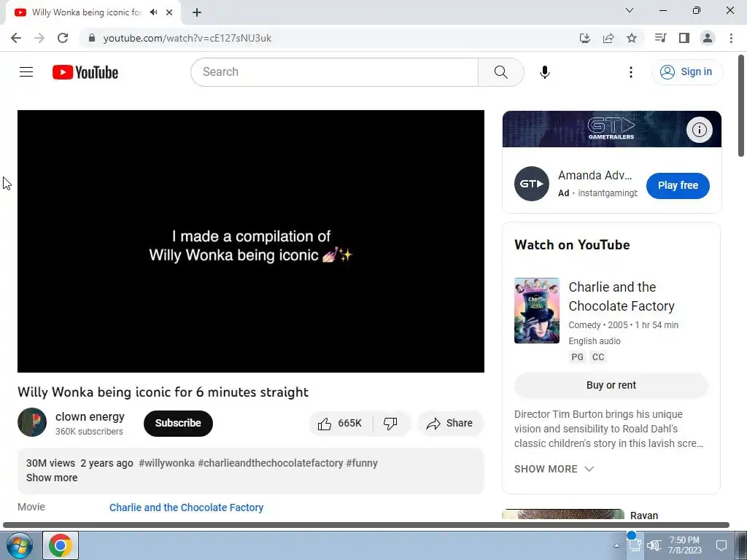Image resolution: width=747 pixels, height=560 pixels.
Task: Click '360K subscribers' text
Action: point(89,432)
